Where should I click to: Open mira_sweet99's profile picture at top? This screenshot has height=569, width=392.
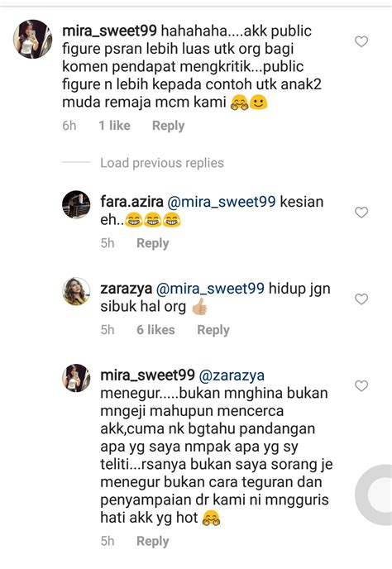[33, 39]
